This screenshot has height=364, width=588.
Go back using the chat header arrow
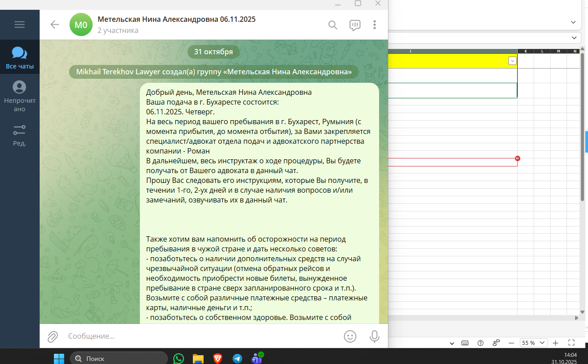click(x=55, y=24)
